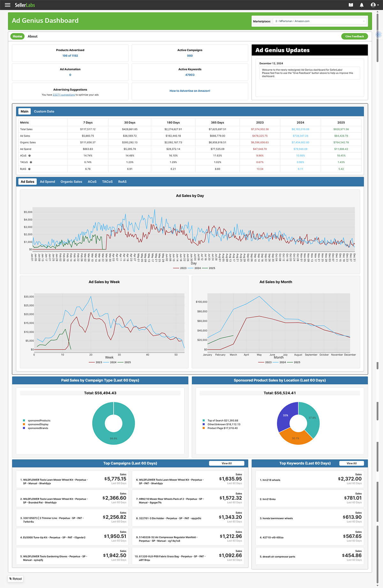Select the Custom Date tab
This screenshot has height=588, width=383.
(x=44, y=111)
